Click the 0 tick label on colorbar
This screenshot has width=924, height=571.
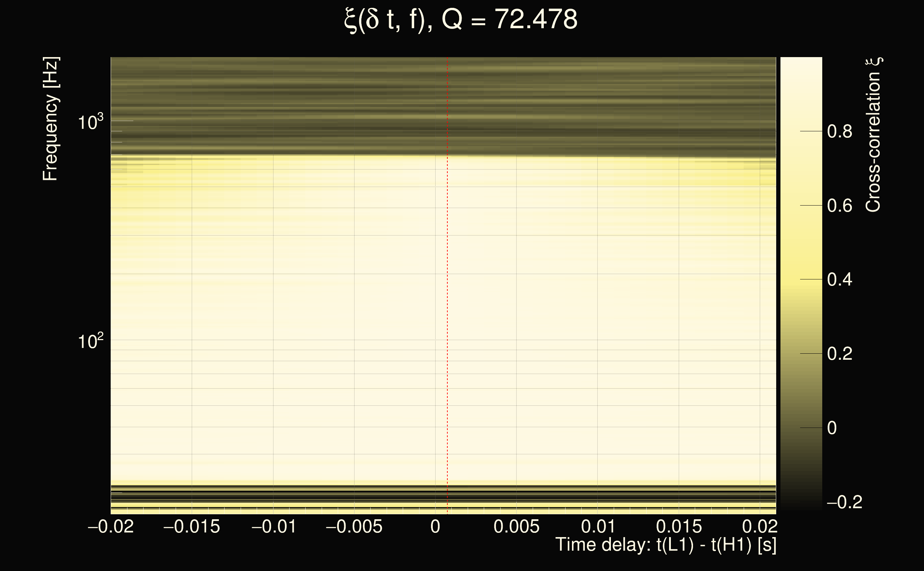pos(832,428)
